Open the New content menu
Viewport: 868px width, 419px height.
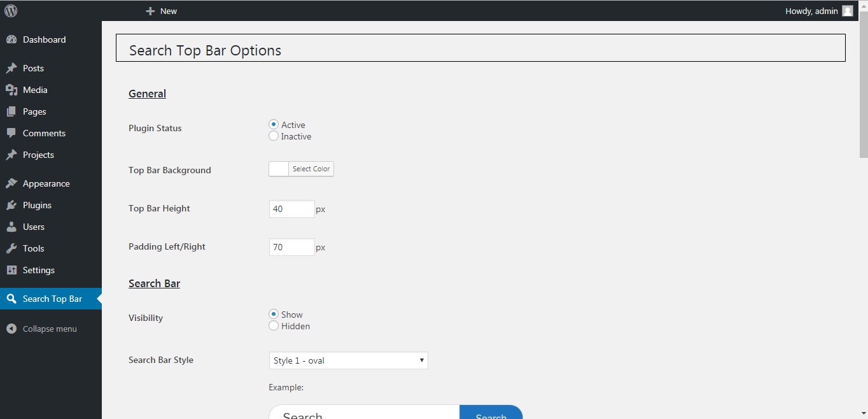tap(162, 11)
